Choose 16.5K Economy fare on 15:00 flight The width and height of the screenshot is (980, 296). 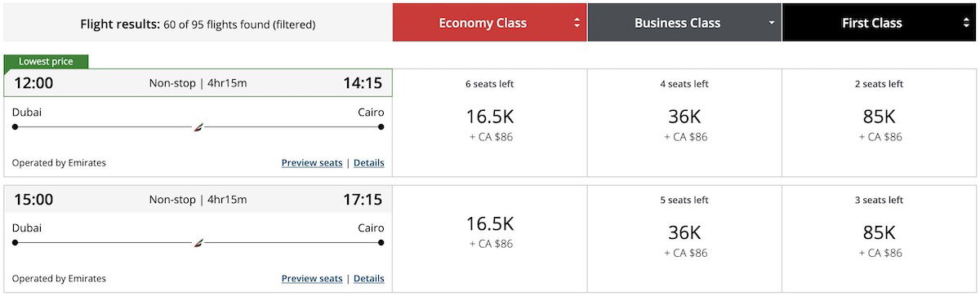[490, 239]
